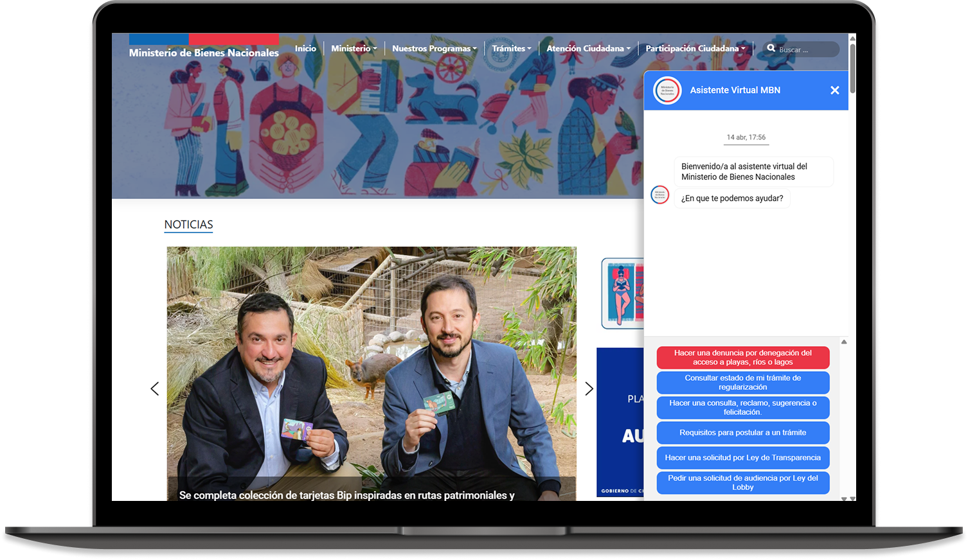Select 'Hacer una solicitud por Ley de Transparencia'

[742, 457]
